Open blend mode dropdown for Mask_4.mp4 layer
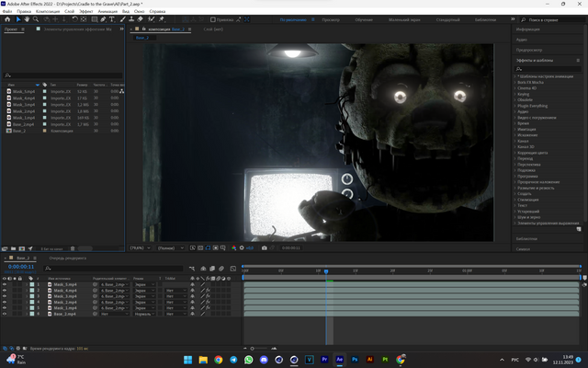This screenshot has height=368, width=588. click(x=145, y=292)
